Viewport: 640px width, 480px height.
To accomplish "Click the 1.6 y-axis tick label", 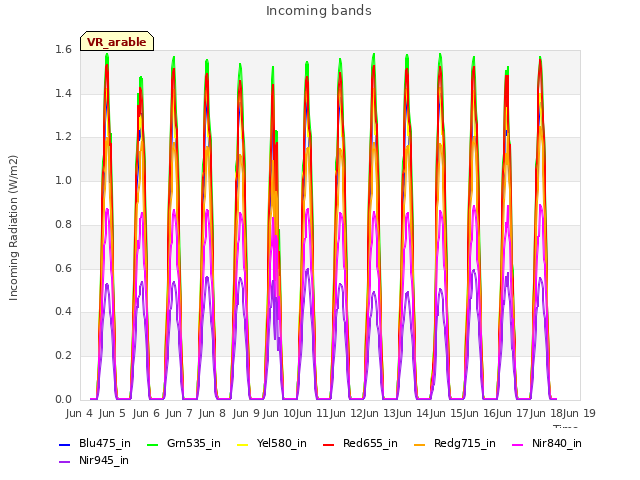I will 63,50.
